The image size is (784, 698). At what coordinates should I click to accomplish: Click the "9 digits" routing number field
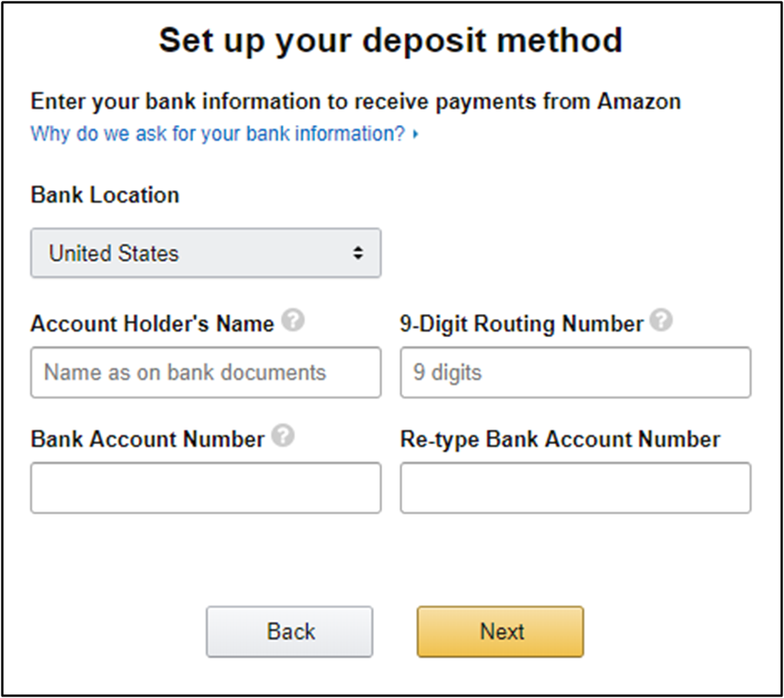point(575,373)
